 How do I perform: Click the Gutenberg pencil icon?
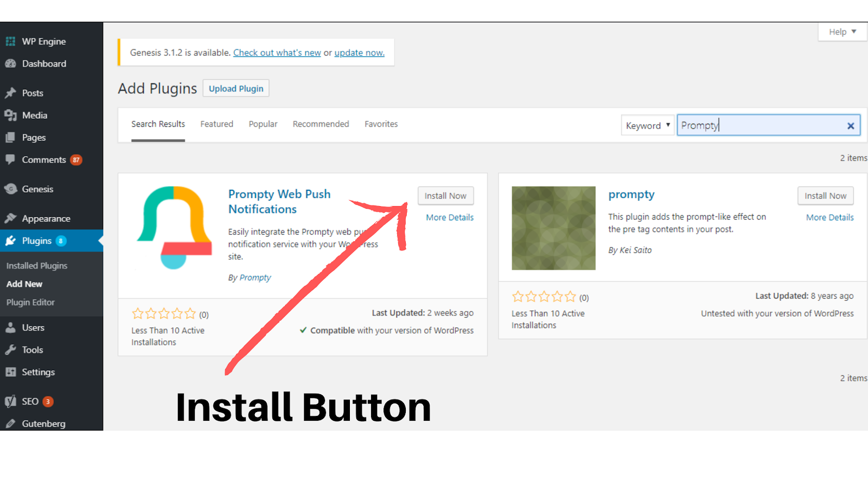[10, 423]
